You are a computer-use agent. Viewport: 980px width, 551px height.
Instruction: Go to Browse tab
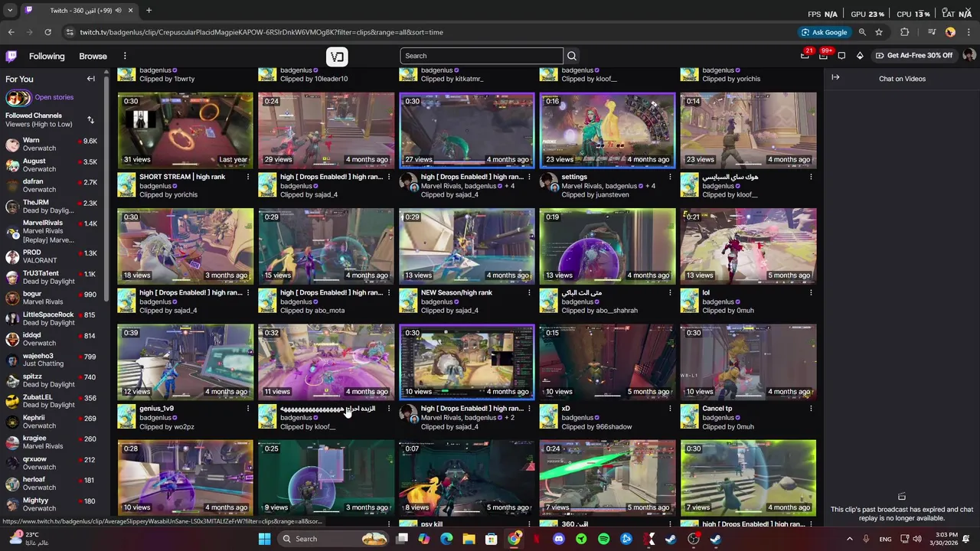93,56
